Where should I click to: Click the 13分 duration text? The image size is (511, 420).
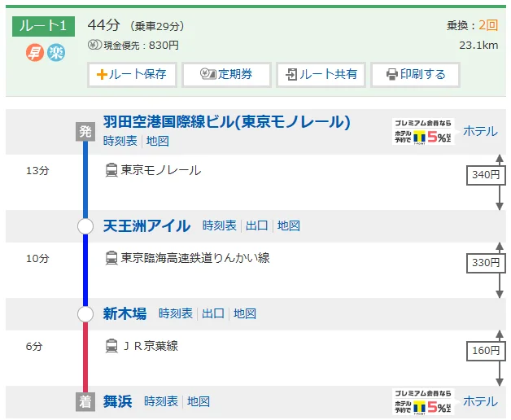37,171
